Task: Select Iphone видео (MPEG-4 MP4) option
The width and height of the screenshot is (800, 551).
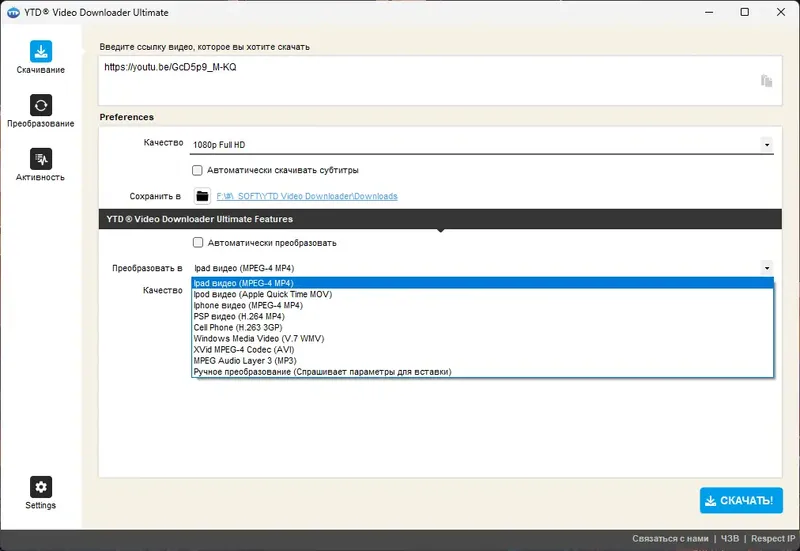Action: 483,306
